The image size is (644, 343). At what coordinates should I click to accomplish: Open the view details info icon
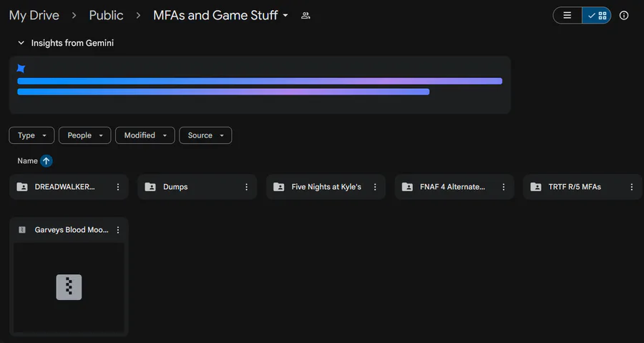[624, 16]
